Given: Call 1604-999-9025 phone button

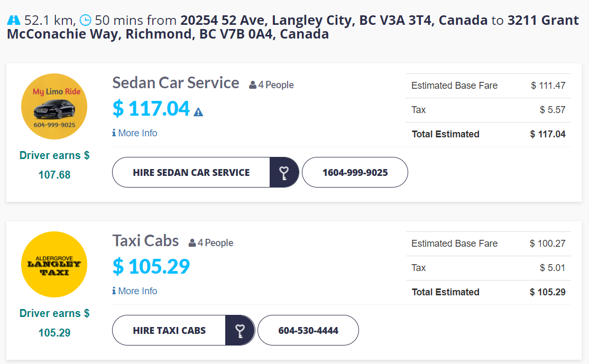Looking at the screenshot, I should click(x=355, y=173).
